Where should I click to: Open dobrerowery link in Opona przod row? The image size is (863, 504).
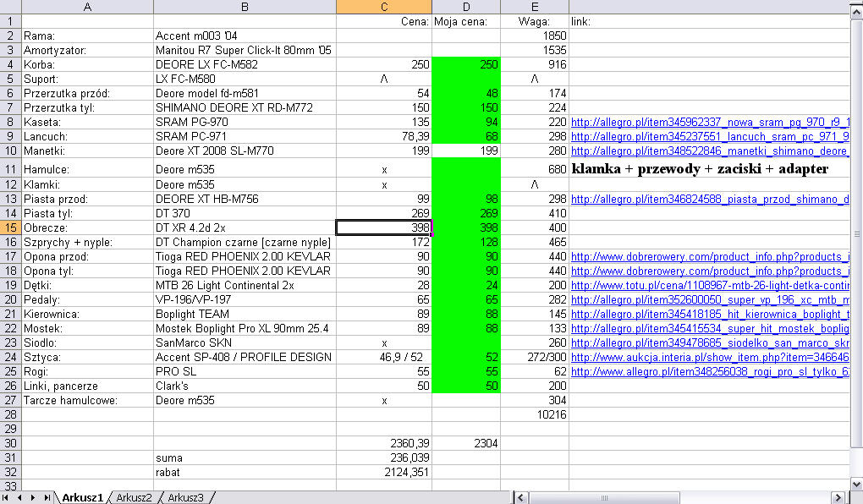pyautogui.click(x=709, y=256)
